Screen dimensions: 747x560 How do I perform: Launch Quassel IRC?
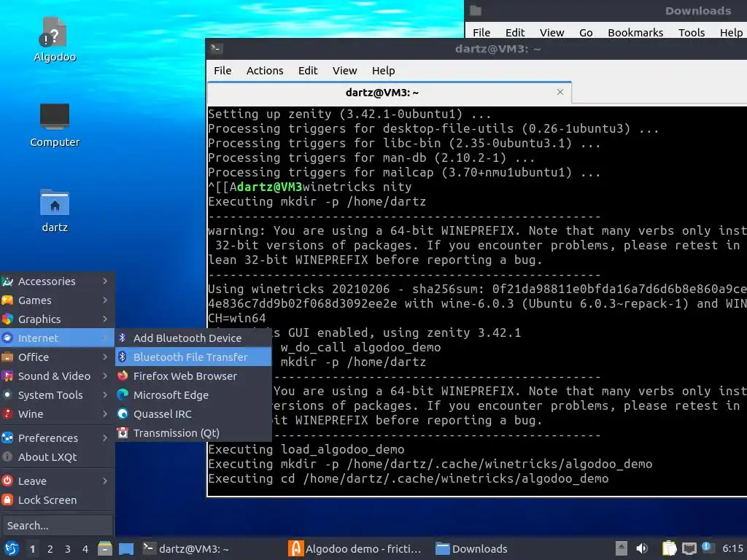(x=193, y=414)
